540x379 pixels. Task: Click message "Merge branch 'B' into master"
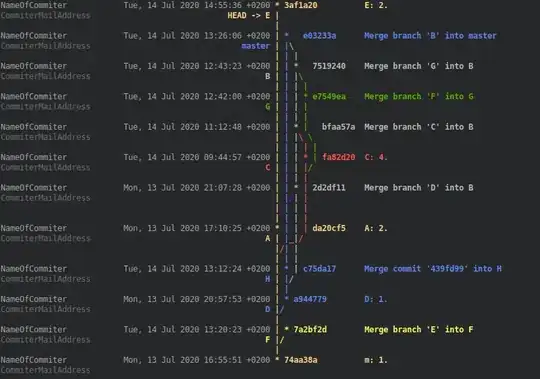430,36
